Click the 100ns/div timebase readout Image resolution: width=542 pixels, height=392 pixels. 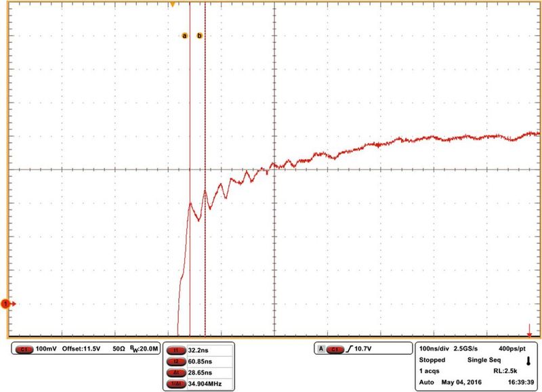click(x=434, y=349)
